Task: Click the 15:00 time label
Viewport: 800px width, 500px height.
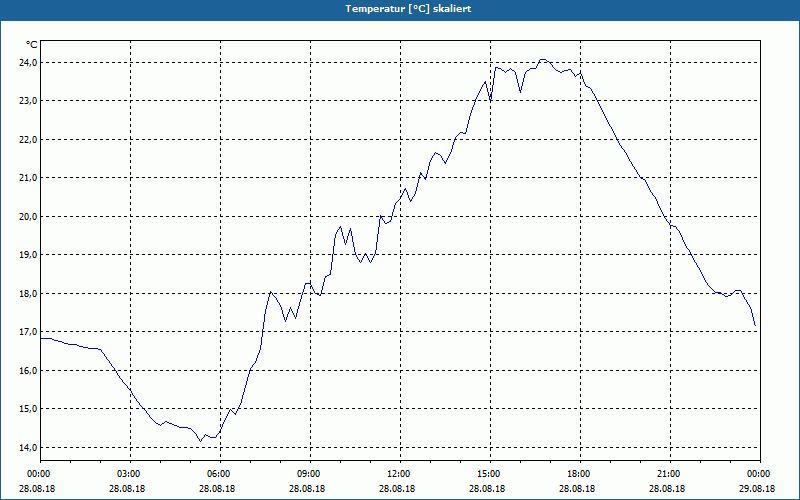Action: [x=489, y=474]
